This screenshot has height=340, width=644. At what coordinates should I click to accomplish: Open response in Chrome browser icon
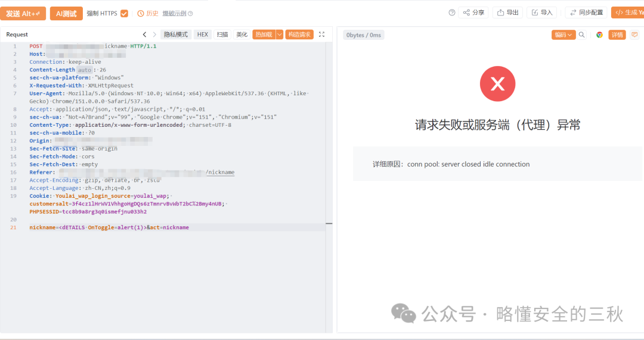(600, 35)
